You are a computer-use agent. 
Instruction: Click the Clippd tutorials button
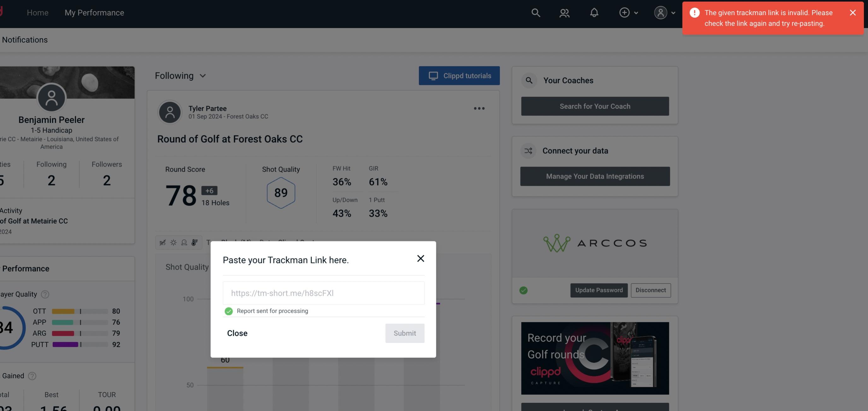460,75
